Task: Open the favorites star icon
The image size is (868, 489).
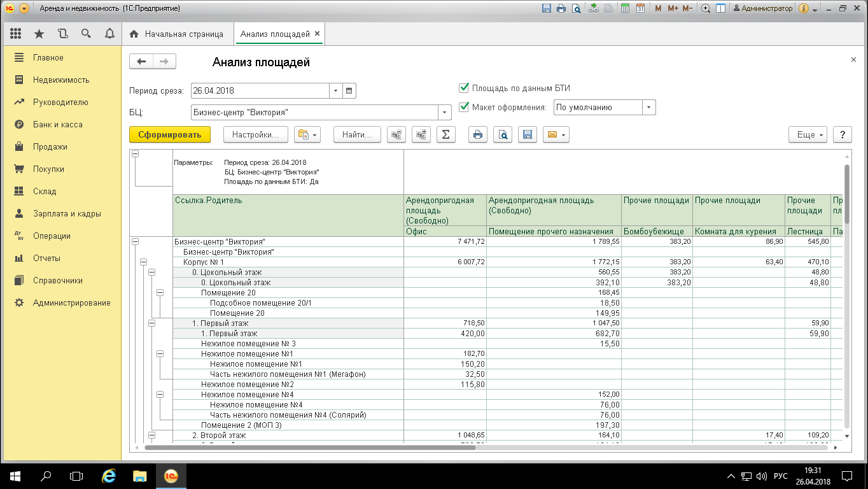Action: click(x=39, y=34)
